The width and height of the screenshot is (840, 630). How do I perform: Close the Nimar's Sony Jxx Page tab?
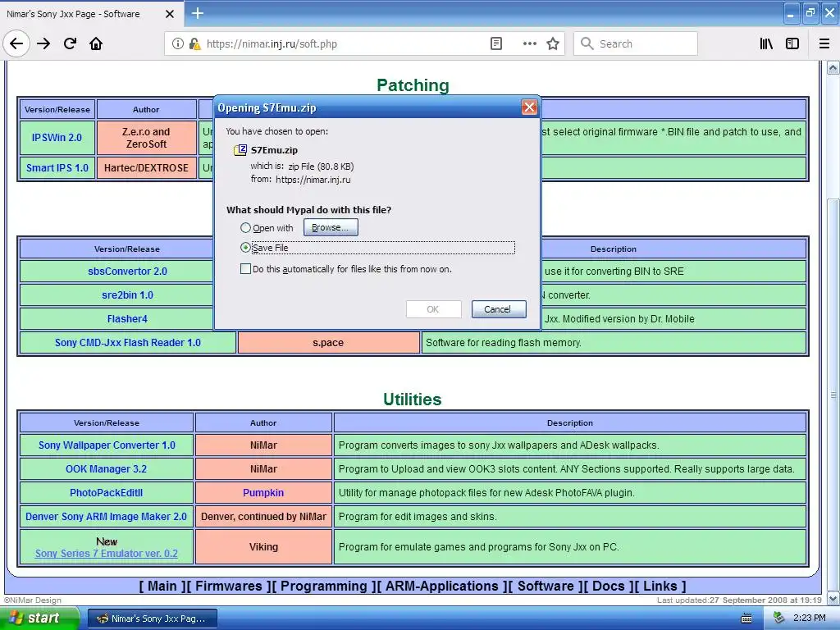point(169,14)
